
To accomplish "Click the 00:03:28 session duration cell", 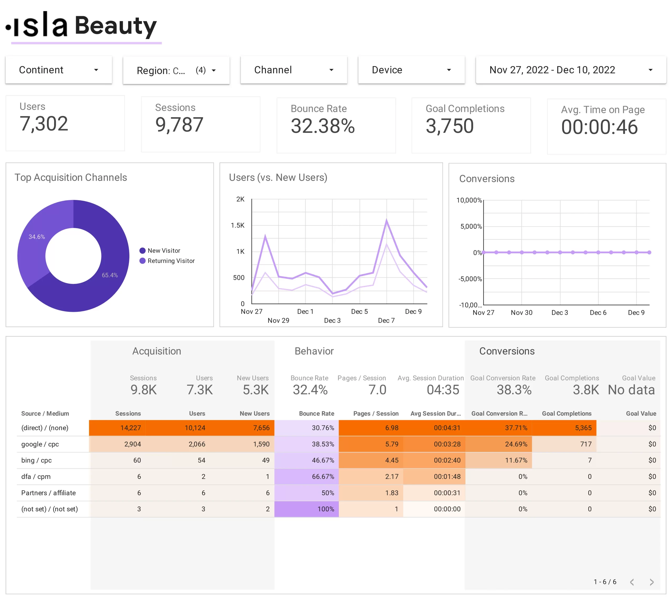I will pos(434,444).
